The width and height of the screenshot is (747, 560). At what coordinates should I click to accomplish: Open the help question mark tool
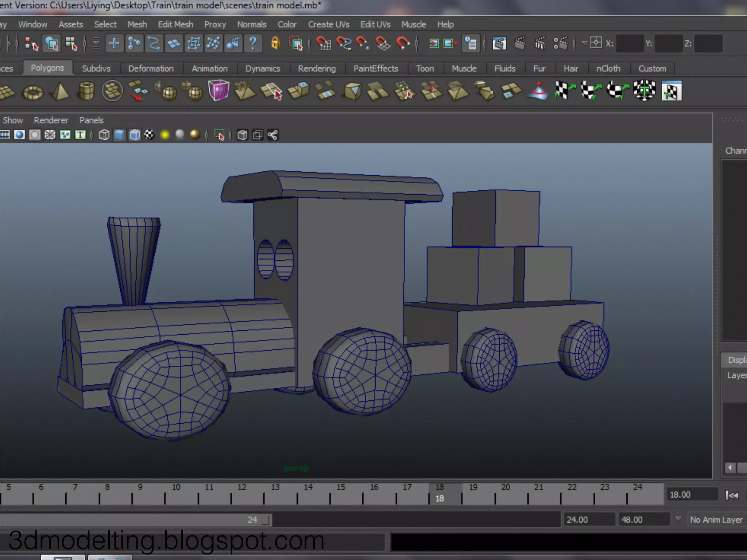253,43
